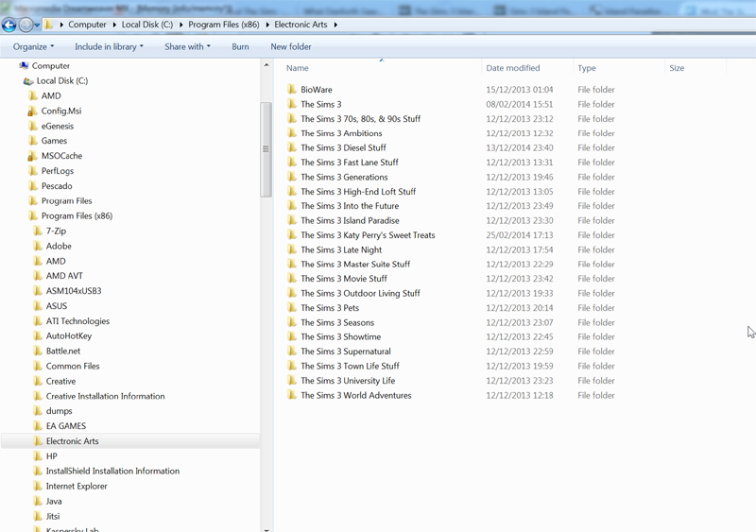Open eGenesis folder in navigation tree

58,126
